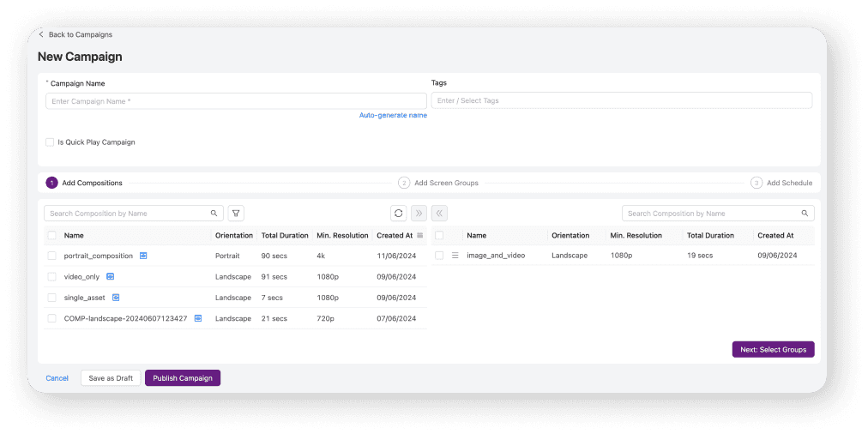Click video_only composition name
The width and height of the screenshot is (868, 434).
pos(82,276)
